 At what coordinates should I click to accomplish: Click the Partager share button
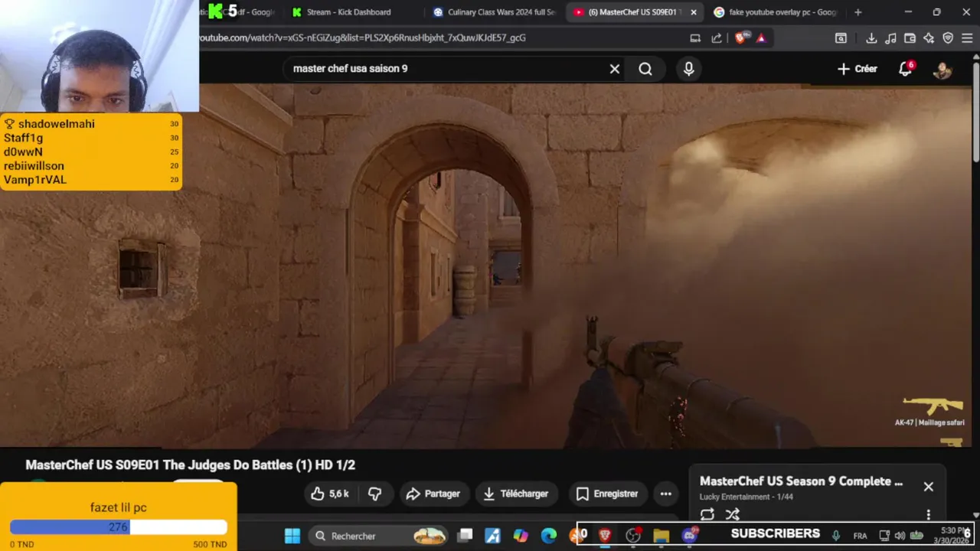pyautogui.click(x=433, y=494)
